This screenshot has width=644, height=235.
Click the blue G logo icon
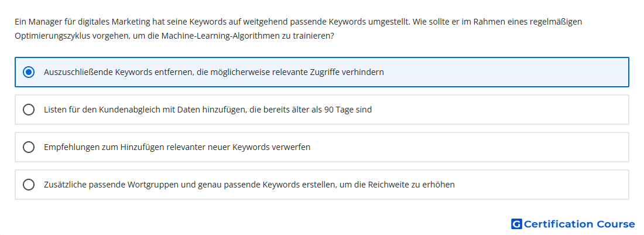pos(516,224)
